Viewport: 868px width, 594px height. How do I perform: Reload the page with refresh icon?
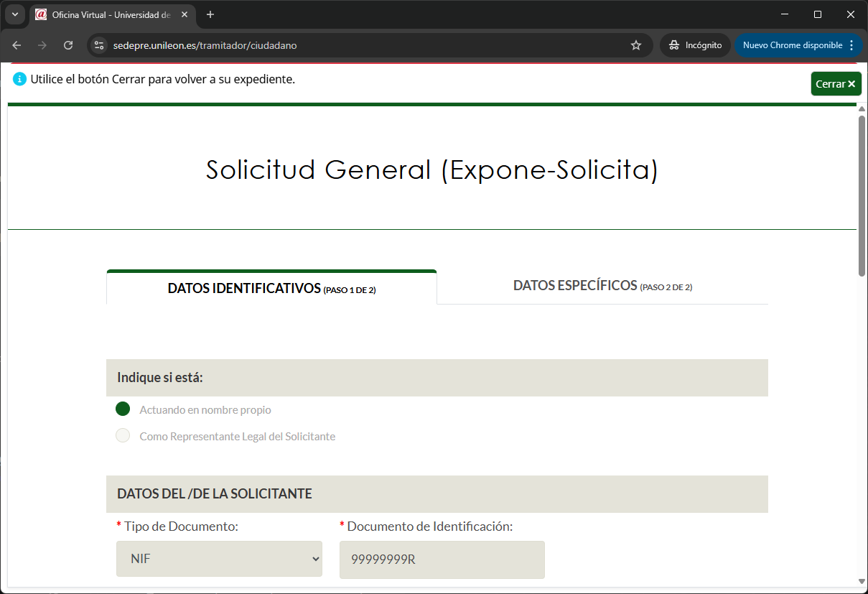(68, 45)
